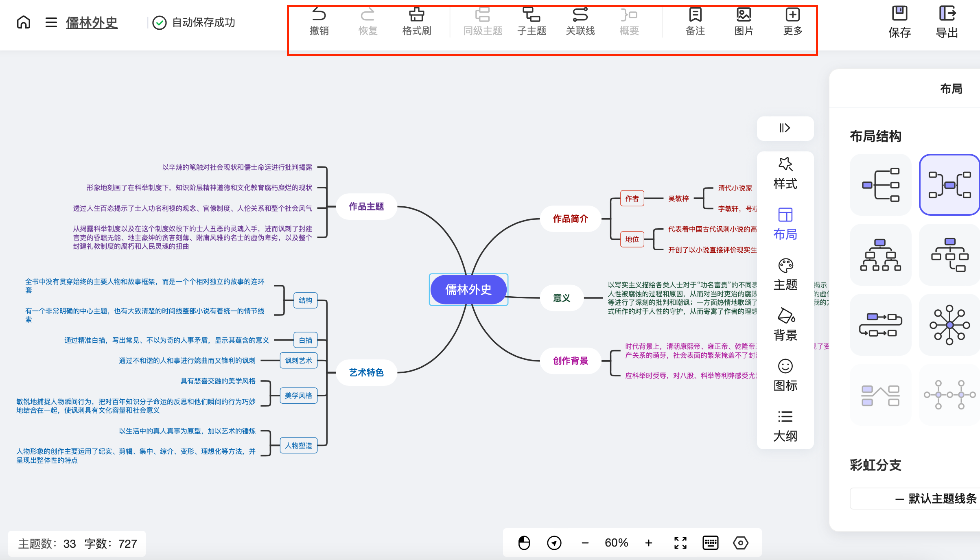
Task: Choose the two-sided mind map layout
Action: click(x=949, y=185)
